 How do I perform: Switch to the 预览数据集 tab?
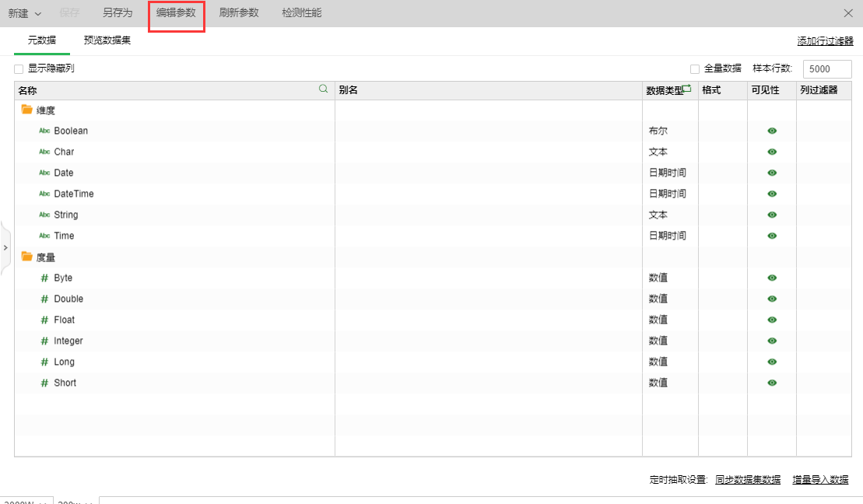click(107, 40)
